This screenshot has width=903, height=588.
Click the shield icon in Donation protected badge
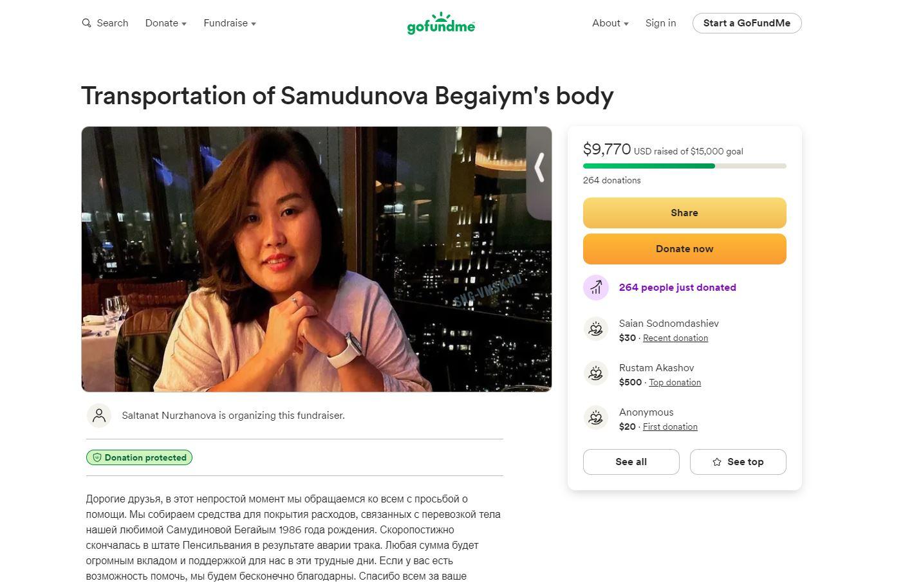coord(97,457)
